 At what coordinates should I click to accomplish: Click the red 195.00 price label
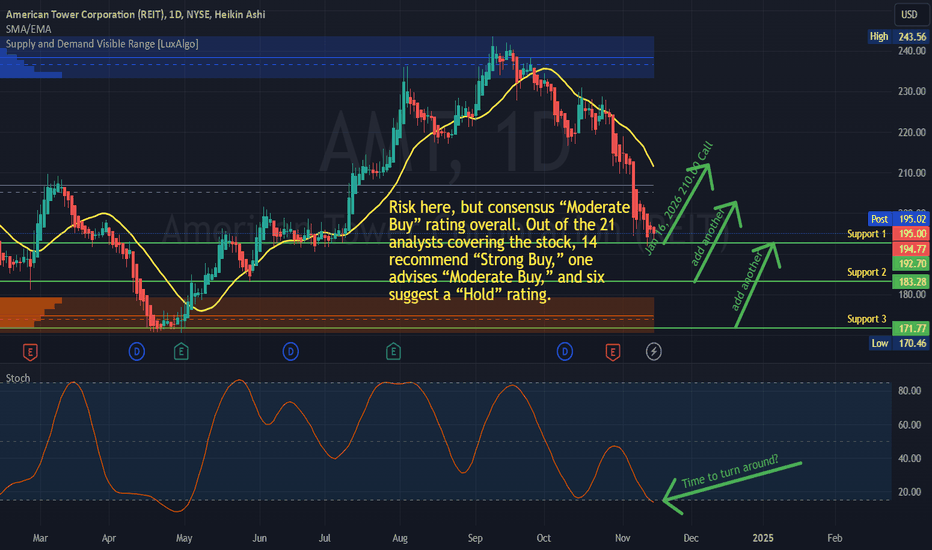(911, 234)
